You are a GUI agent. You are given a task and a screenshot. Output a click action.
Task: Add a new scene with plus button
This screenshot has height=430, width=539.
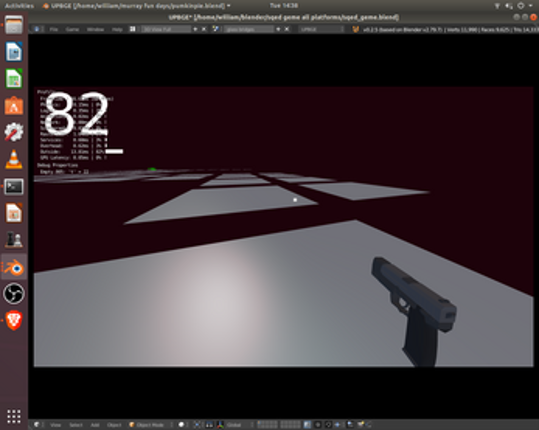tap(278, 29)
